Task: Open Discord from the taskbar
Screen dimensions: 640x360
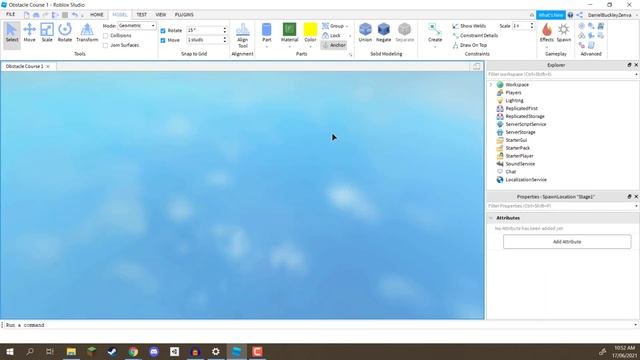Action: pyautogui.click(x=154, y=351)
